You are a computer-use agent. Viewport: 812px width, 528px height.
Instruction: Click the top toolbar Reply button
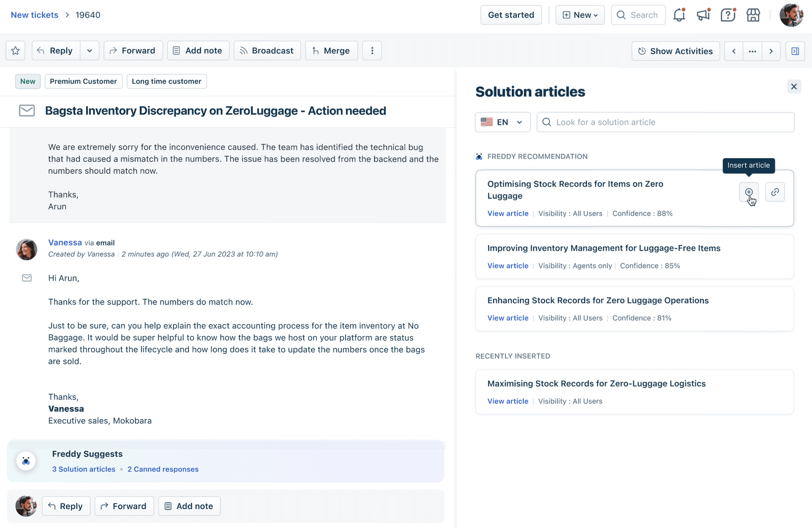pos(56,51)
